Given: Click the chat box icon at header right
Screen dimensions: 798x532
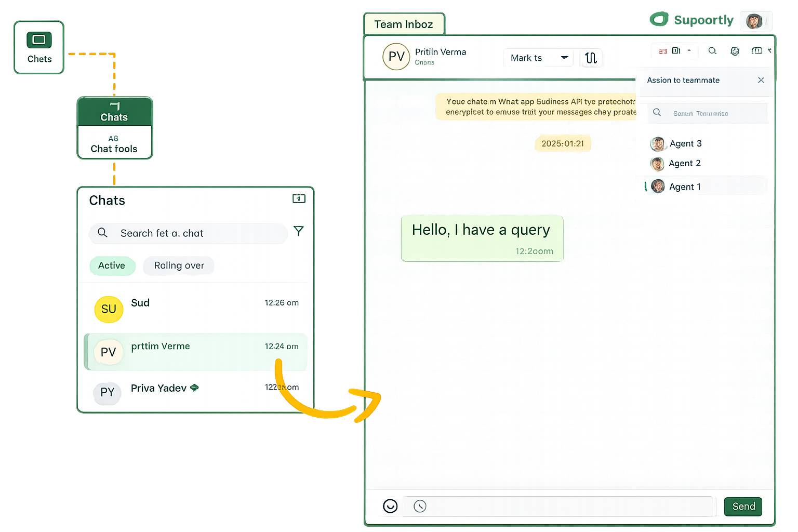Looking at the screenshot, I should (757, 50).
